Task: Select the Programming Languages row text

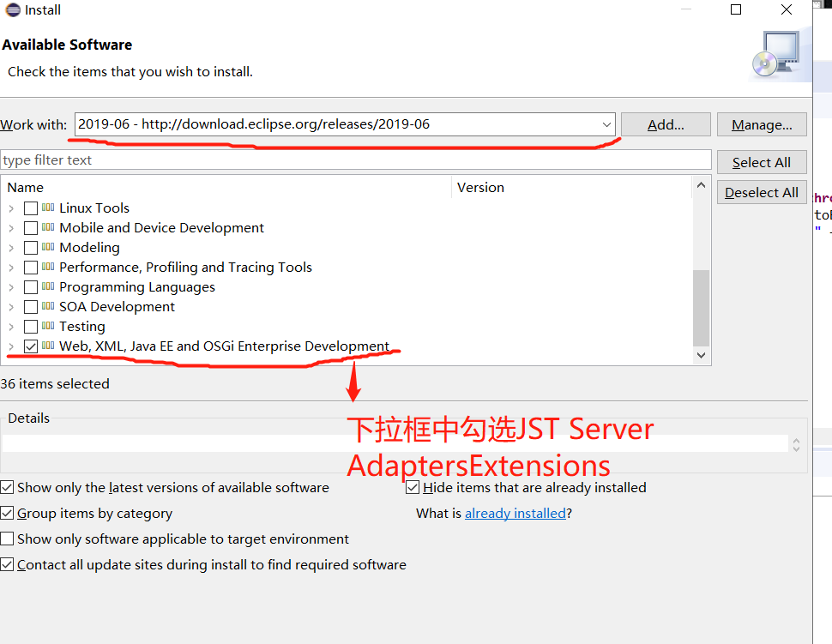Action: (137, 287)
